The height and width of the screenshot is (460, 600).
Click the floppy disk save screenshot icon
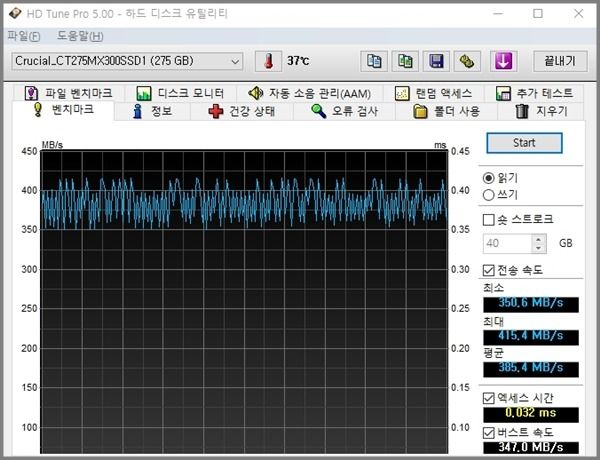436,61
